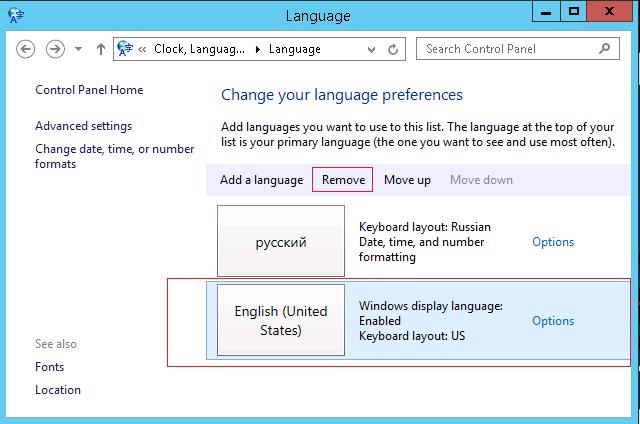Move selected language up in list
The image size is (640, 424).
click(407, 180)
